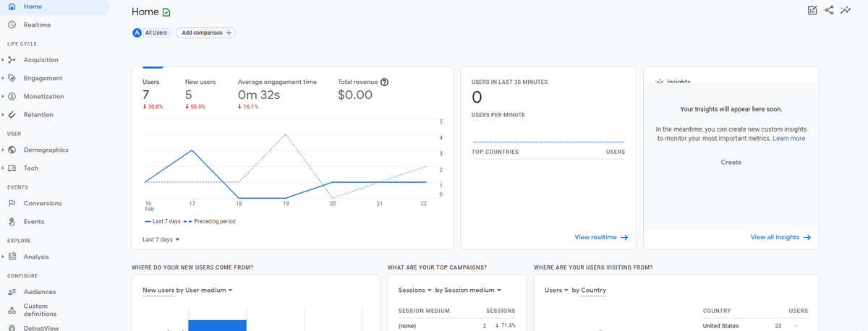The image size is (868, 331).
Task: Open the insights sparkline icon at top right
Action: point(846,10)
